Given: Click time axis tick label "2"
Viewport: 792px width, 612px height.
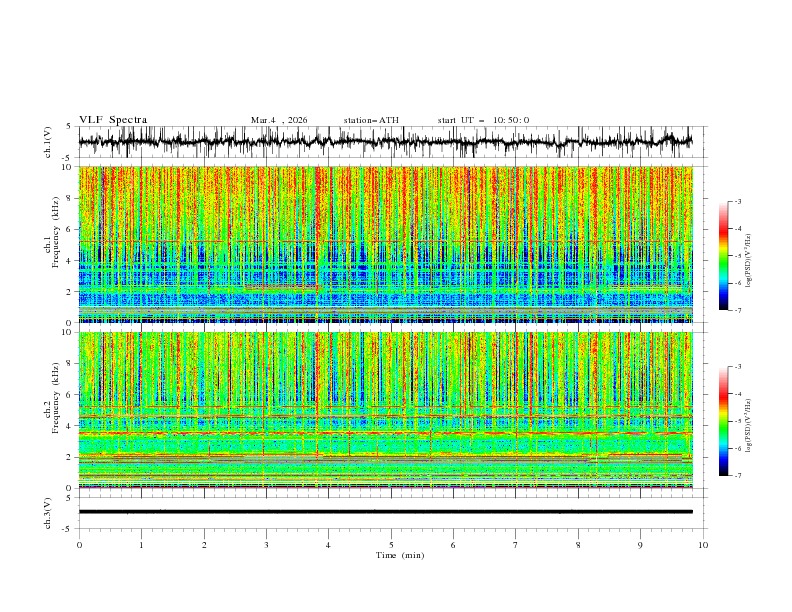Looking at the screenshot, I should [x=204, y=545].
